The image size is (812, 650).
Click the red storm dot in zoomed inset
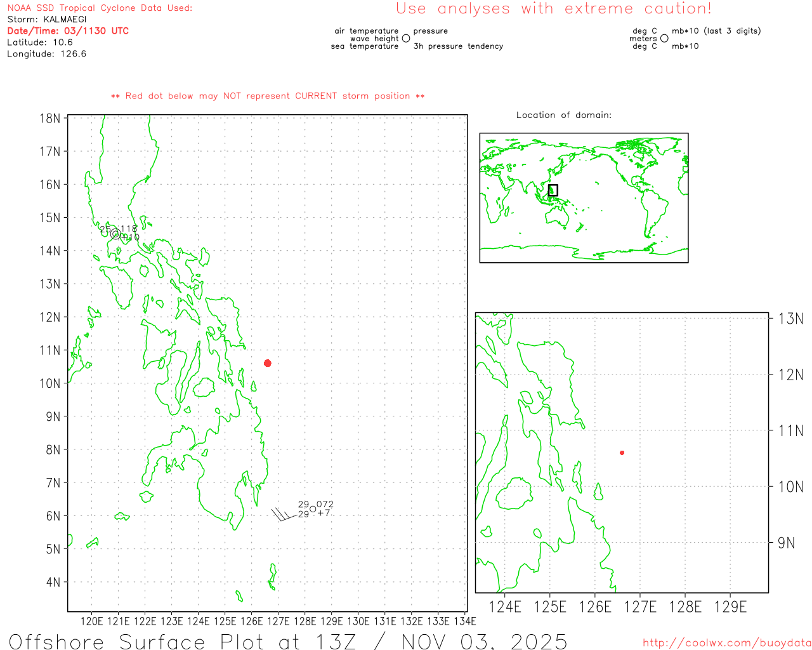622,453
